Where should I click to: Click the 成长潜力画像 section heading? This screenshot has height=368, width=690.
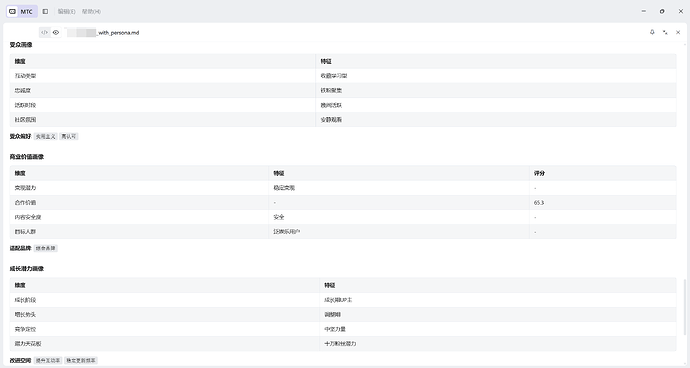coord(26,269)
